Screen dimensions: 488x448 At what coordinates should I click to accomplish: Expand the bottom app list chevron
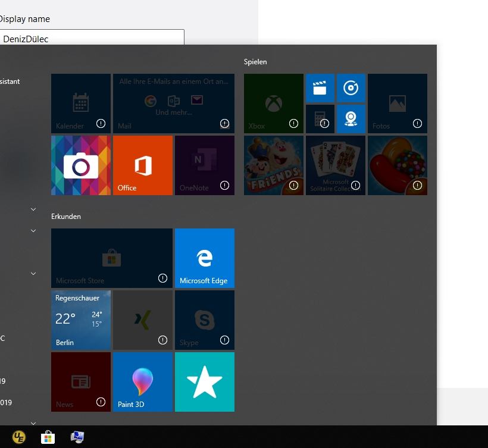pyautogui.click(x=33, y=424)
